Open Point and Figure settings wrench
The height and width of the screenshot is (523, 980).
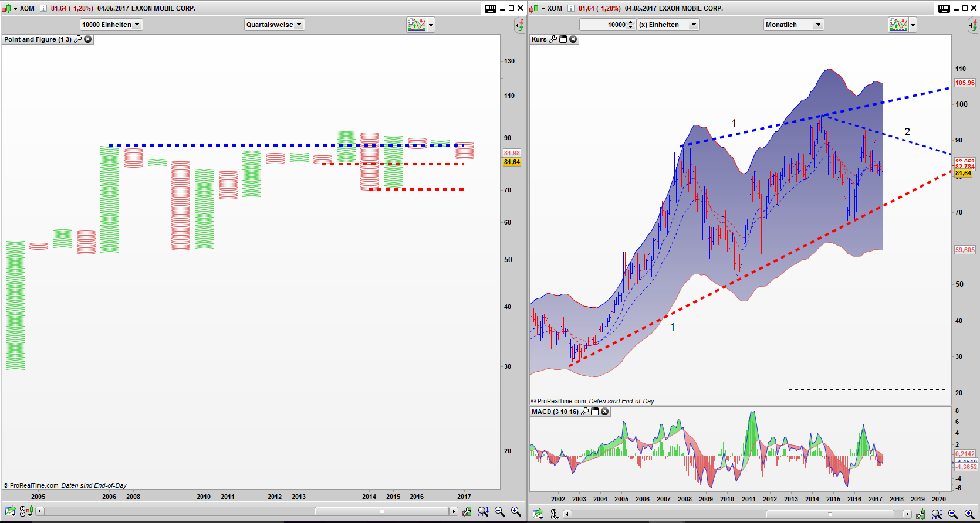click(77, 39)
